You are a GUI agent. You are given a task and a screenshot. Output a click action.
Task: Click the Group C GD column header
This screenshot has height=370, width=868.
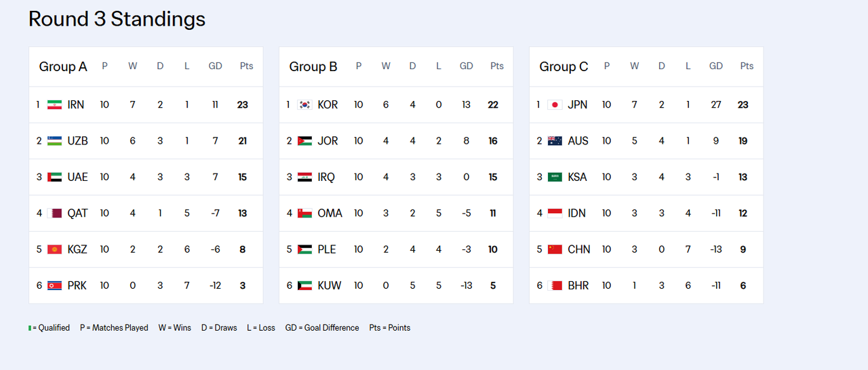coord(716,66)
